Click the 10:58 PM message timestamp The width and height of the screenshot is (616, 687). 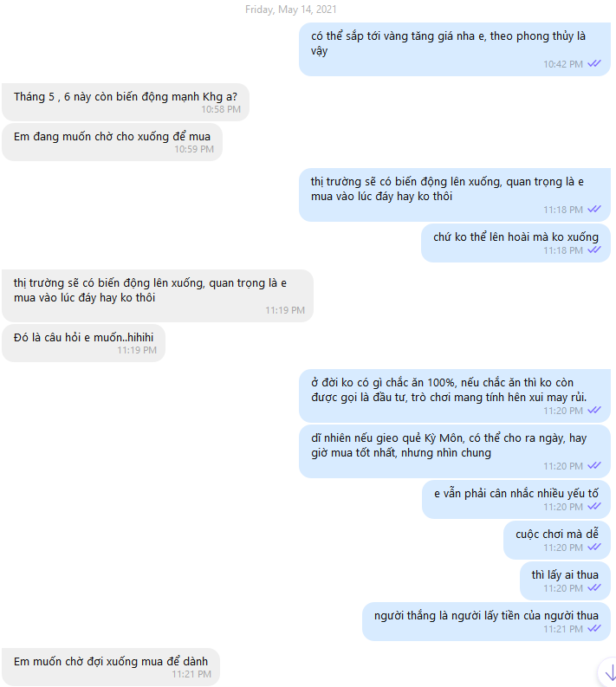coord(221,110)
